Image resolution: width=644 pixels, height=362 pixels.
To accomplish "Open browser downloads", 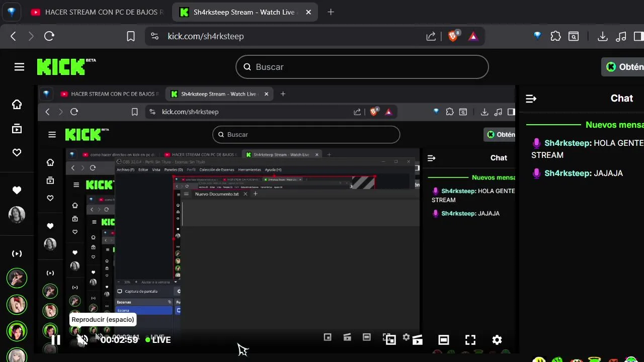I will click(x=602, y=36).
